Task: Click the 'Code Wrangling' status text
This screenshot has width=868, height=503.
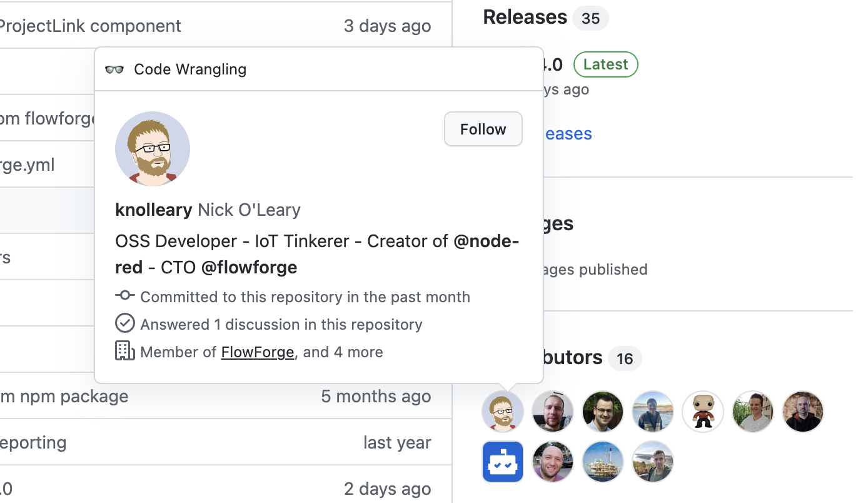Action: (190, 69)
